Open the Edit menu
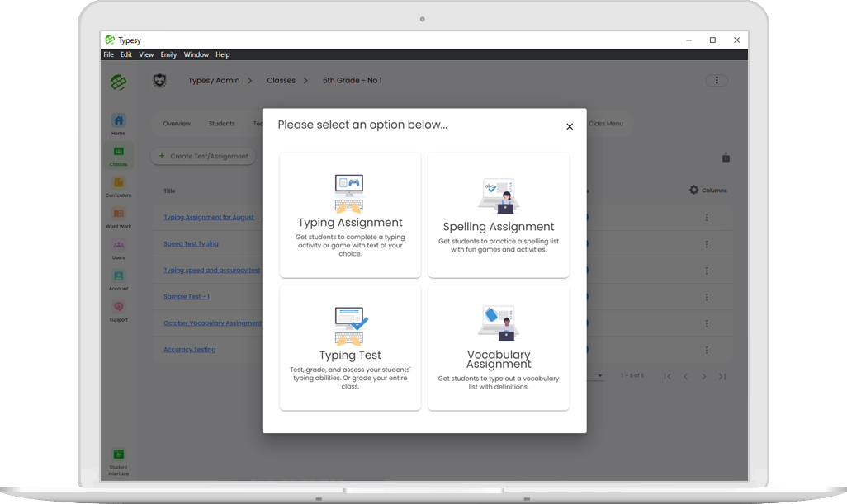 coord(125,54)
